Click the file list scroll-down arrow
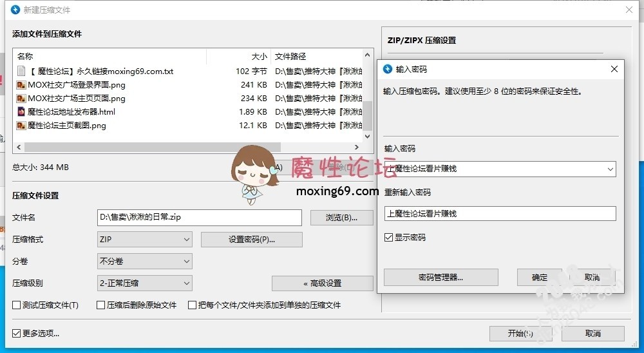 368,137
